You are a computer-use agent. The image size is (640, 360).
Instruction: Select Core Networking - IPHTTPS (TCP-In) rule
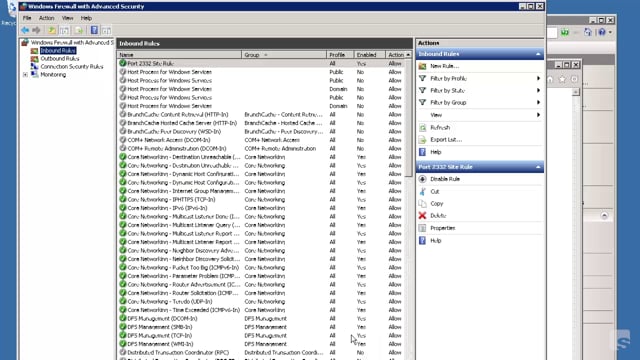[261, 200]
